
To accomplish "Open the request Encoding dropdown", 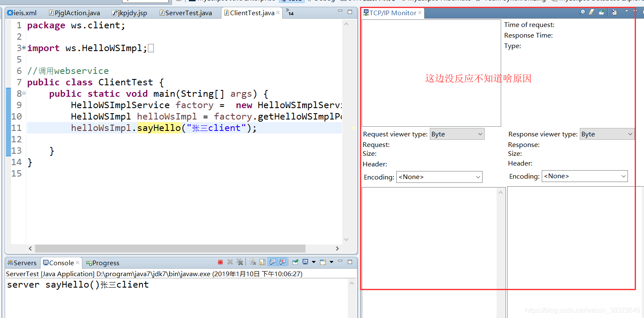I will pos(439,177).
